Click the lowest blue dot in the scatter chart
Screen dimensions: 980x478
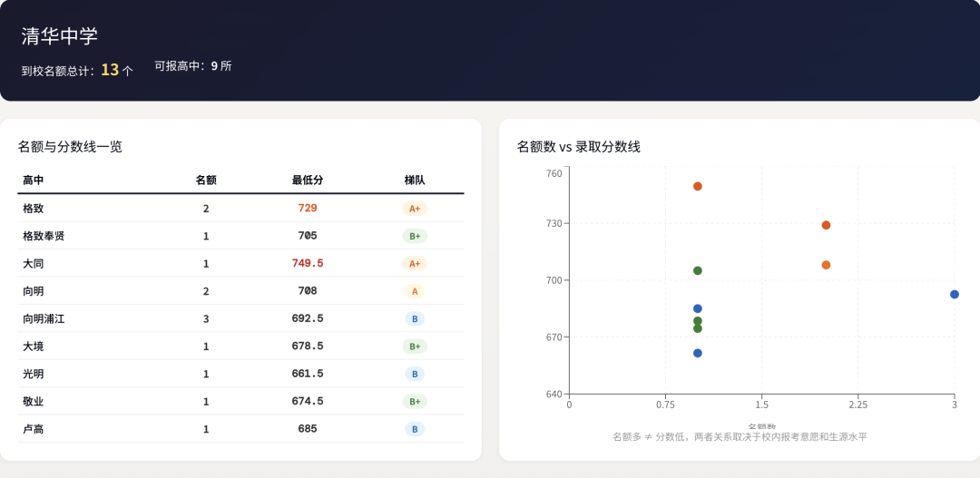698,353
